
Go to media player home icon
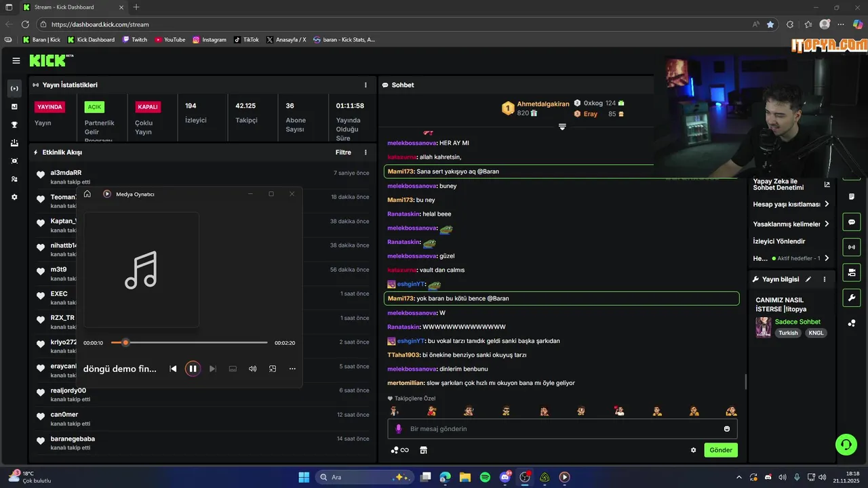(x=87, y=194)
